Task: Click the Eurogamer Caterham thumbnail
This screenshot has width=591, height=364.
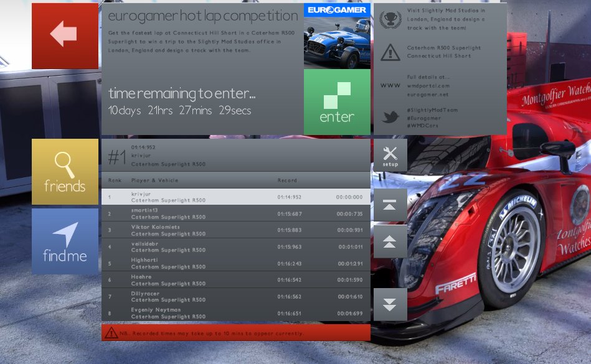Action: click(337, 36)
